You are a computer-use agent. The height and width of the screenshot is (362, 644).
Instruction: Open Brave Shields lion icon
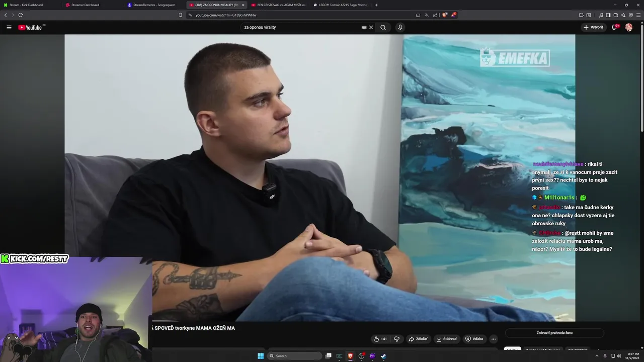444,15
